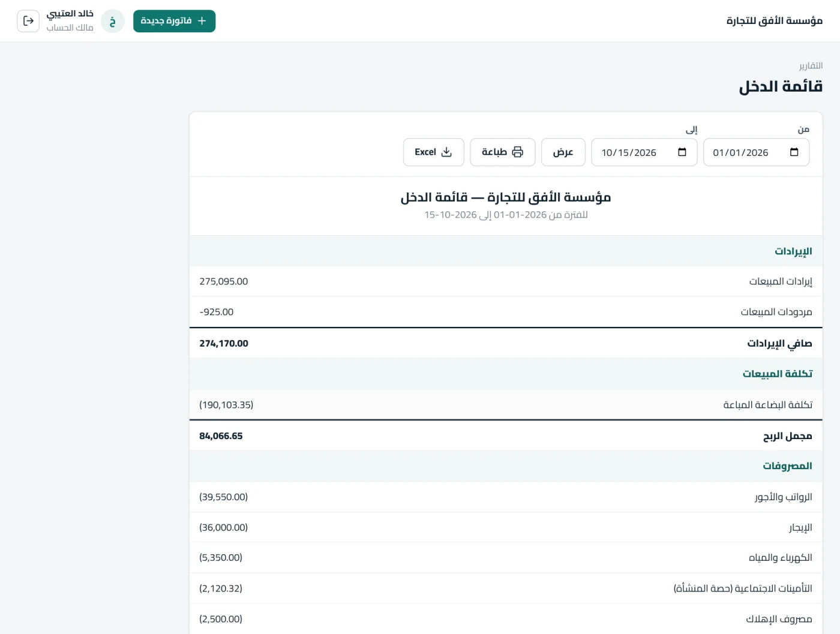Click the plus icon in فاتورة جديدة

click(202, 21)
